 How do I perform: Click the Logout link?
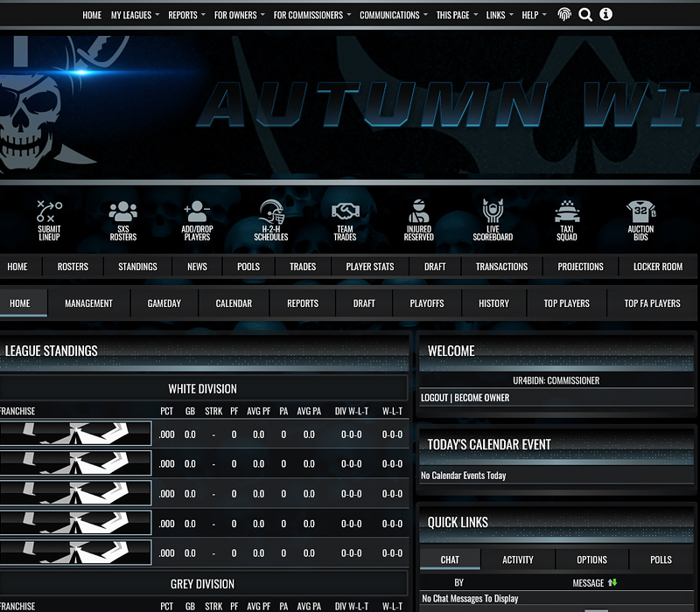pyautogui.click(x=434, y=398)
